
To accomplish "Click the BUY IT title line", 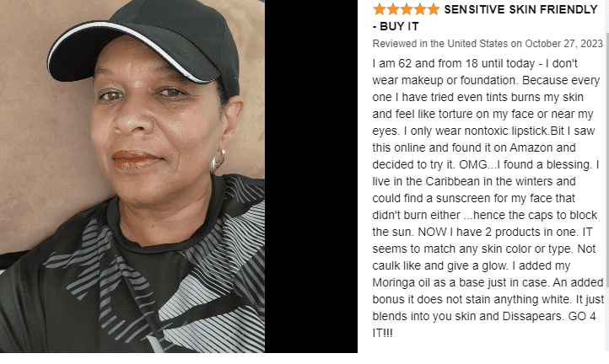I will click(x=396, y=26).
